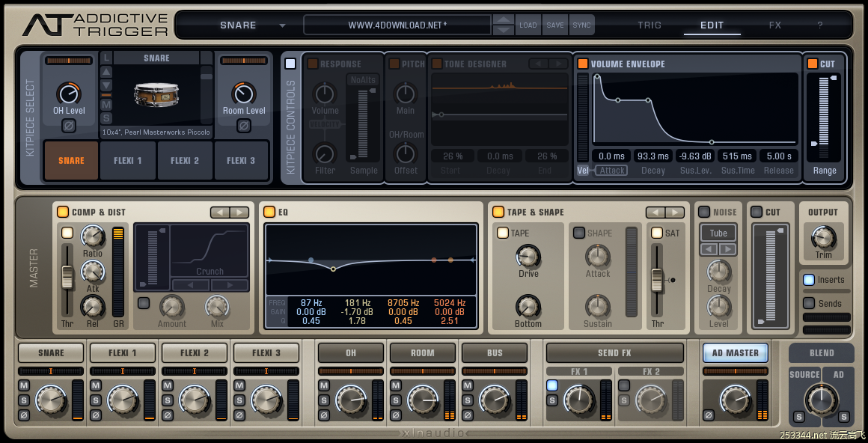Screen dimensions: 868x443
Task: Click the LOAD preset button
Action: (x=528, y=25)
